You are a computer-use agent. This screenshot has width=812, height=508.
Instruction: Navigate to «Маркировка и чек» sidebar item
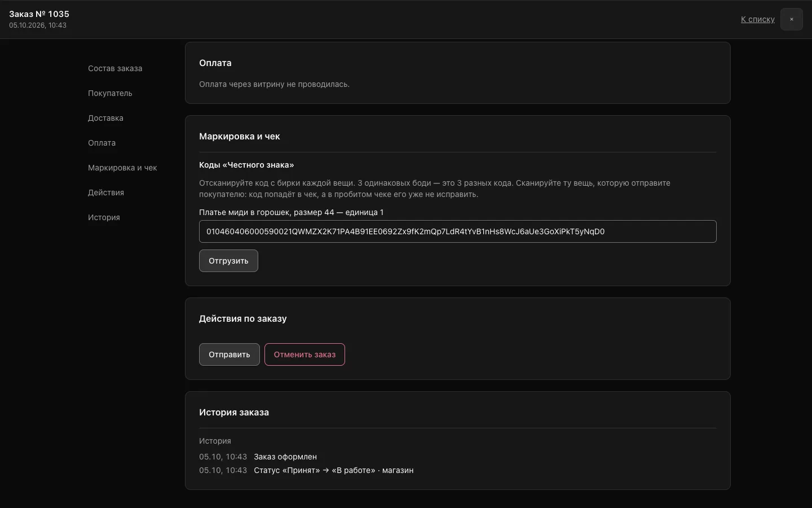(x=122, y=168)
